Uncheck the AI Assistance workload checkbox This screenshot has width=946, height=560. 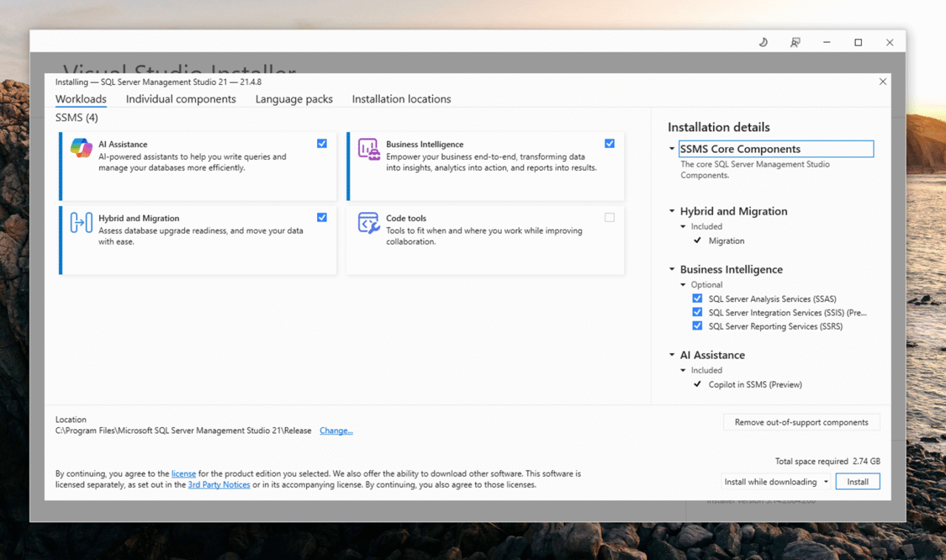coord(321,143)
